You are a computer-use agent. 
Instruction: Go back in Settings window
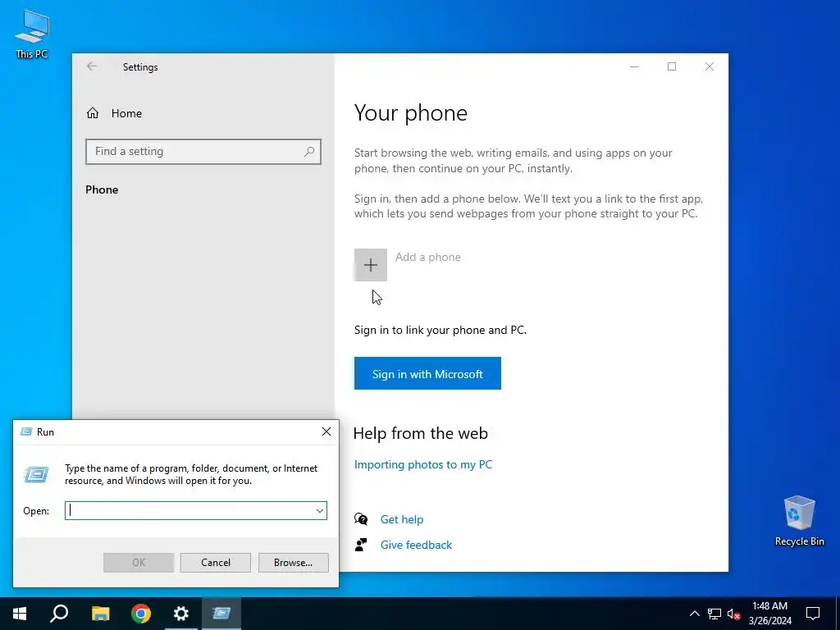92,66
